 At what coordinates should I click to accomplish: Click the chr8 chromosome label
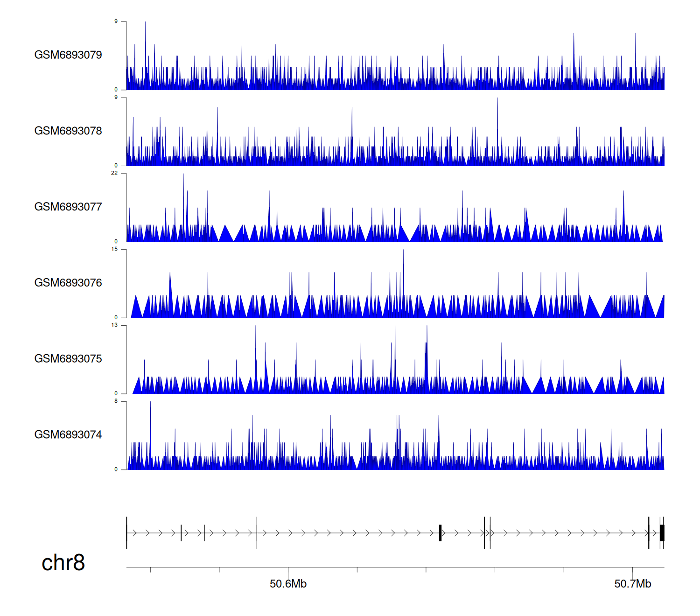pos(63,563)
